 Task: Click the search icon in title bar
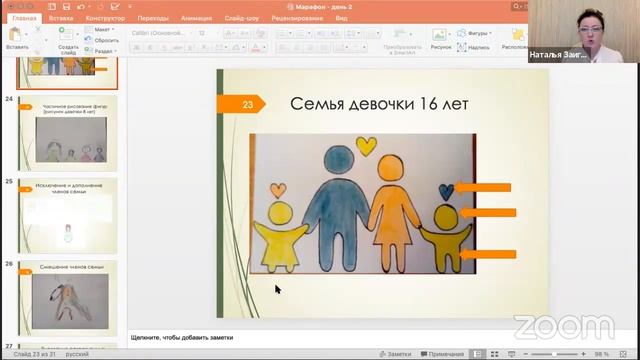coord(517,6)
